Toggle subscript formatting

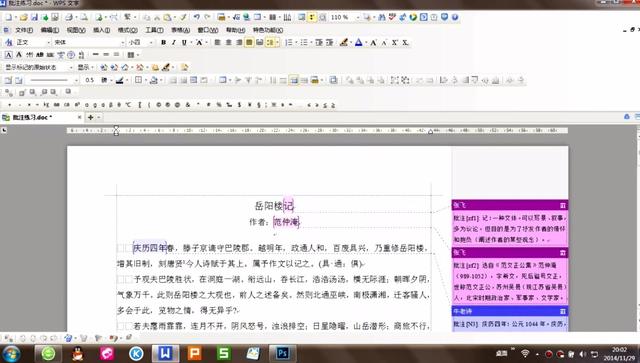405,42
